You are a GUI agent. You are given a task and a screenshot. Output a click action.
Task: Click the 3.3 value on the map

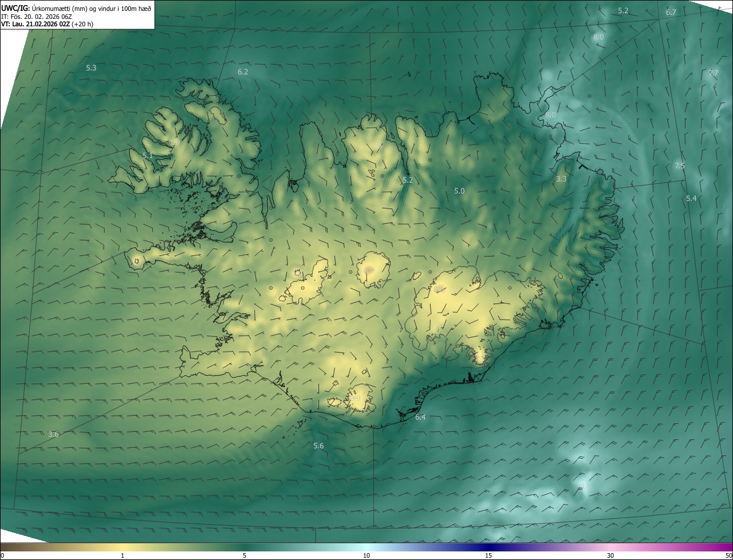(x=561, y=179)
